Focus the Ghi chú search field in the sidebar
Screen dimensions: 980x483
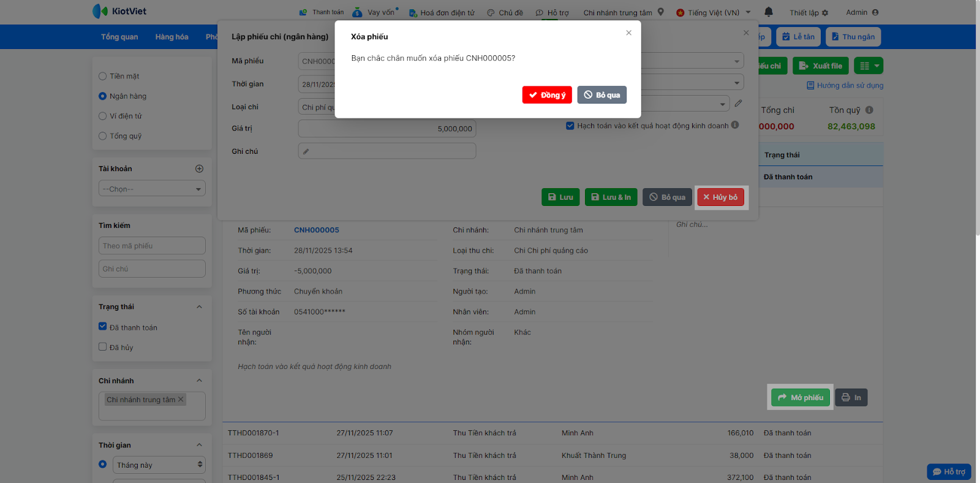pyautogui.click(x=152, y=269)
